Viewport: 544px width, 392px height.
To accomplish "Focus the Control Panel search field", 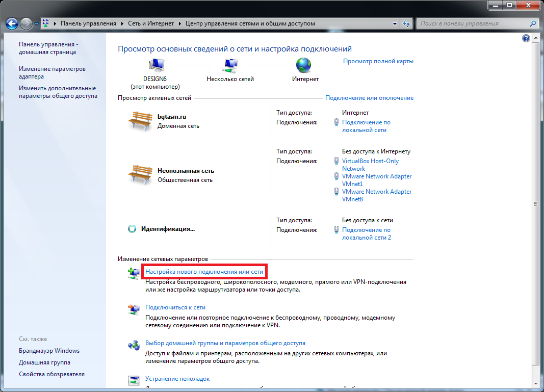I will coord(474,23).
